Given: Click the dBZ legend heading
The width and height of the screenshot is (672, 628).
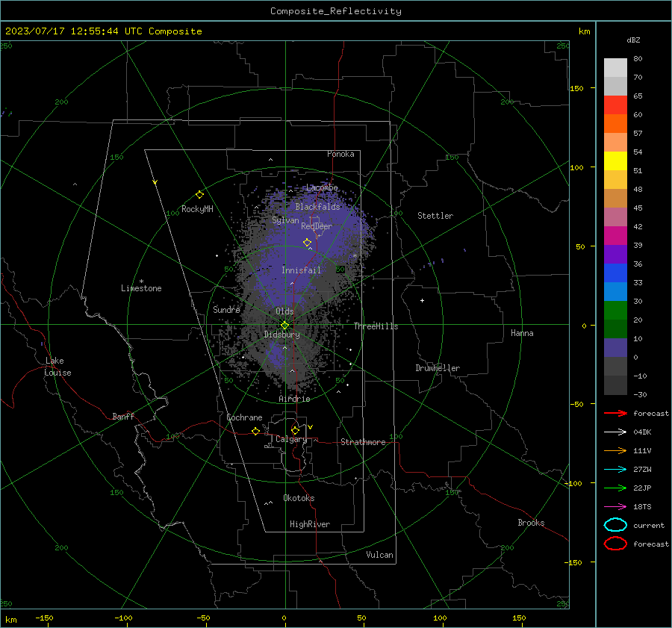Looking at the screenshot, I should (633, 40).
